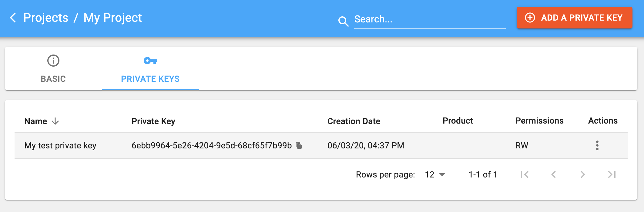644x212 pixels.
Task: Go to the next page
Action: click(x=582, y=174)
